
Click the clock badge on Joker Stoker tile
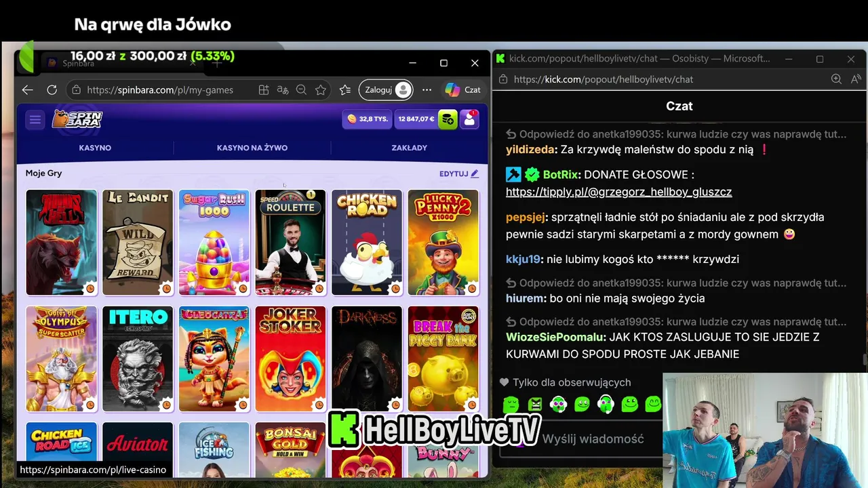(319, 405)
